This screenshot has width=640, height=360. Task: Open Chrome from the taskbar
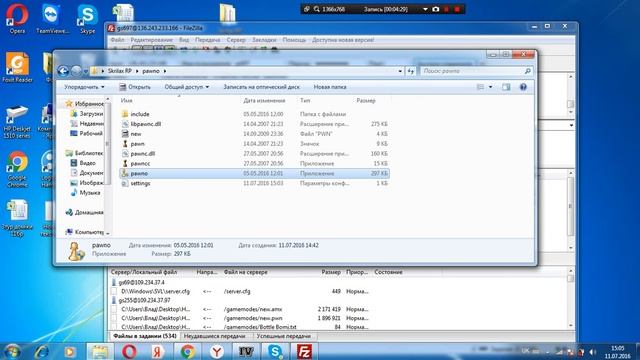[187, 351]
